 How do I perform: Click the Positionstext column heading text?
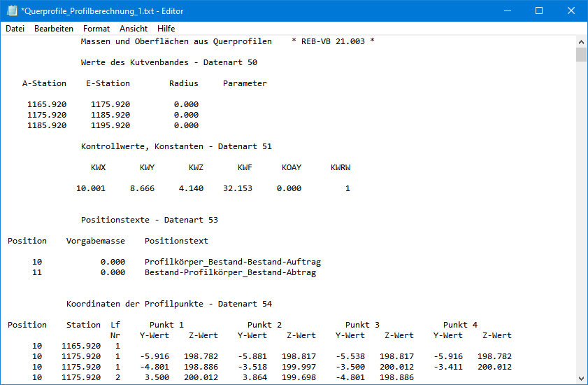176,241
